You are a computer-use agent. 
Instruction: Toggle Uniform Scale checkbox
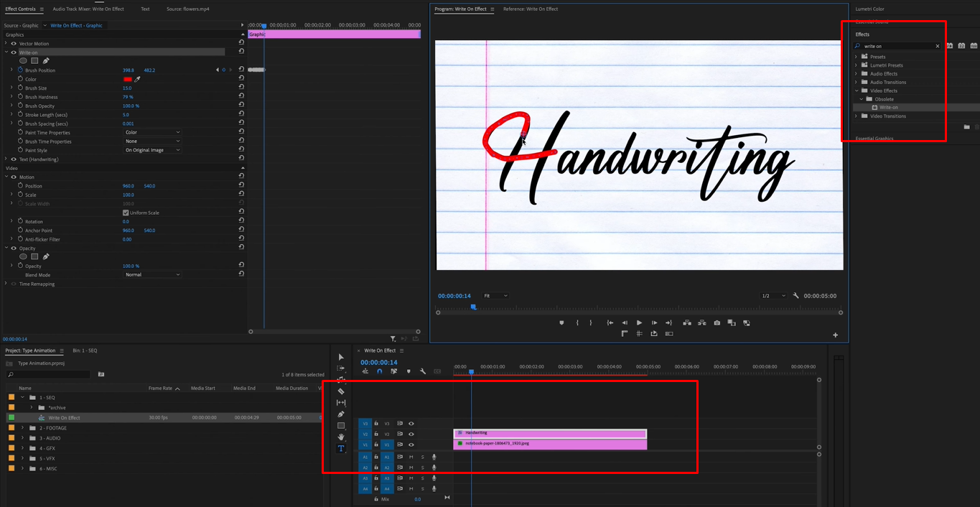[x=126, y=213]
